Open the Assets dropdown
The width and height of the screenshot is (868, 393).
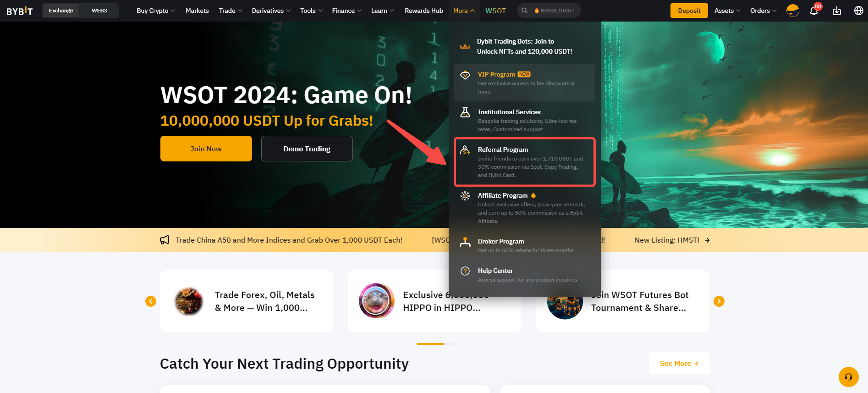pyautogui.click(x=727, y=11)
